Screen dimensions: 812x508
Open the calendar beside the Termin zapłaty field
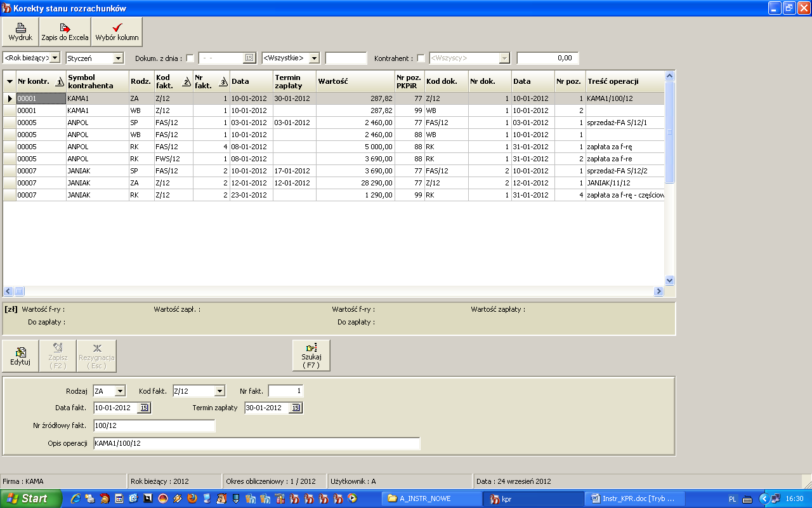tap(295, 408)
